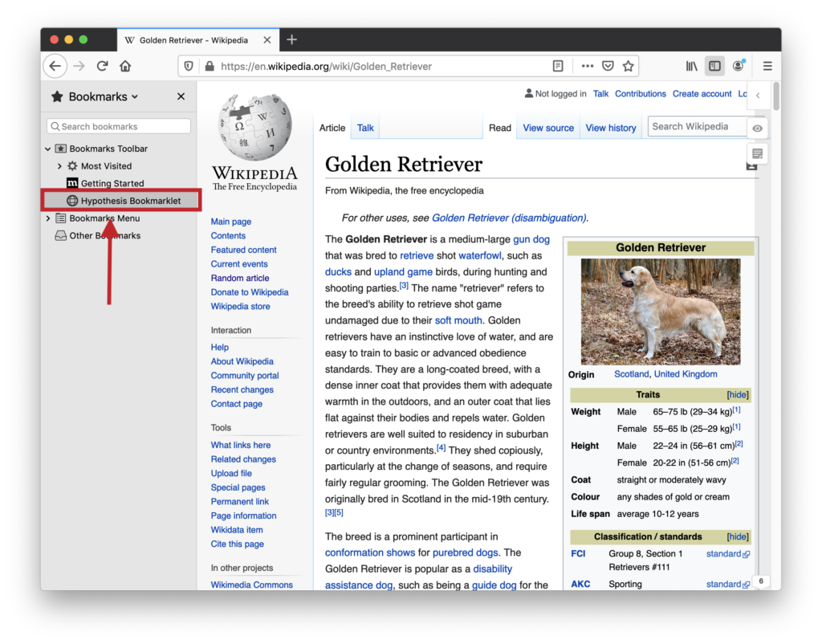This screenshot has height=644, width=822.
Task: Hide the Traits infobox section
Action: click(738, 395)
